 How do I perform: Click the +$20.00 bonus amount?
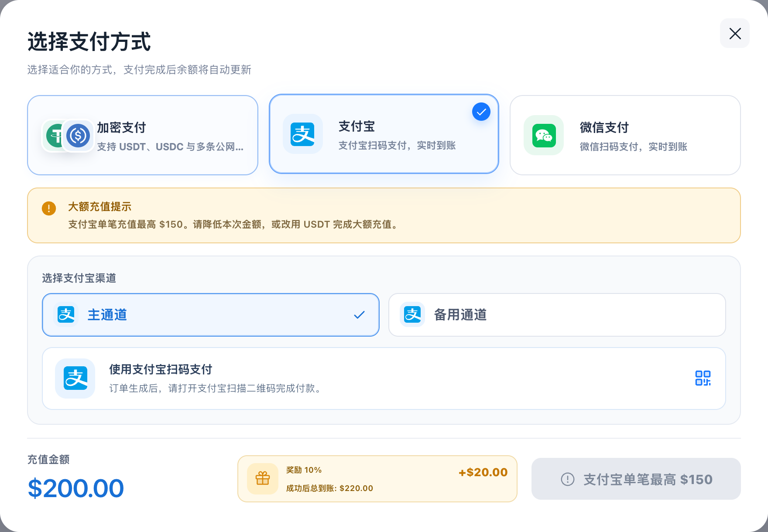(x=483, y=472)
